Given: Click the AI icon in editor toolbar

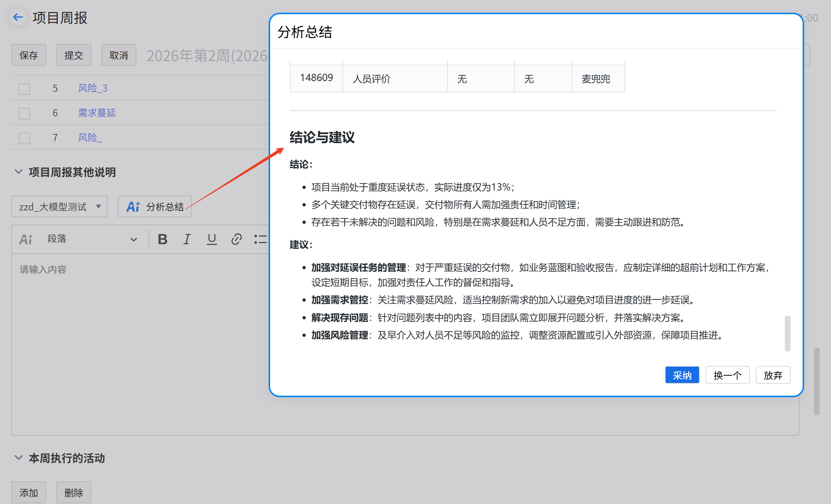Looking at the screenshot, I should 26,239.
